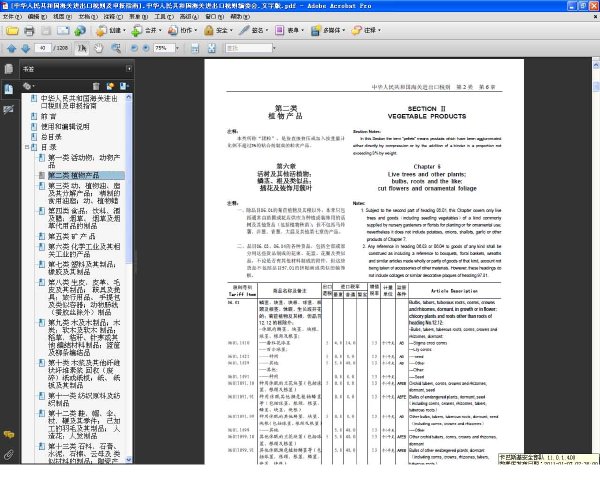Choose the Hand pan tool
The height and width of the screenshot is (480, 600).
[x=99, y=48]
